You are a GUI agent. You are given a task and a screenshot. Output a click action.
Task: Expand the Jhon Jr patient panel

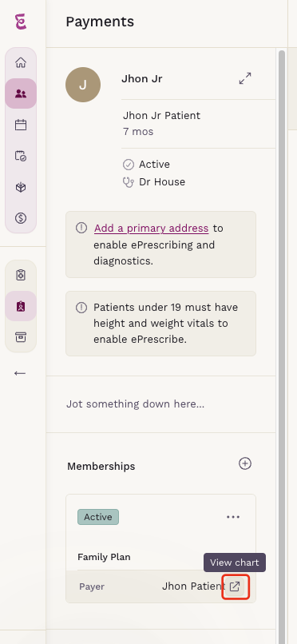click(x=245, y=78)
